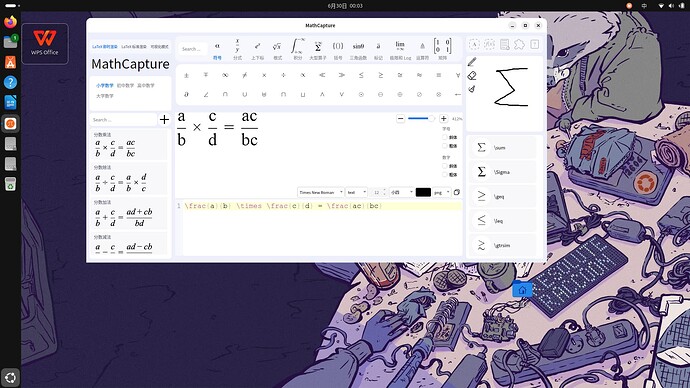Insert the not-equal ≠ symbol
The width and height of the screenshot is (690, 388).
click(x=244, y=75)
